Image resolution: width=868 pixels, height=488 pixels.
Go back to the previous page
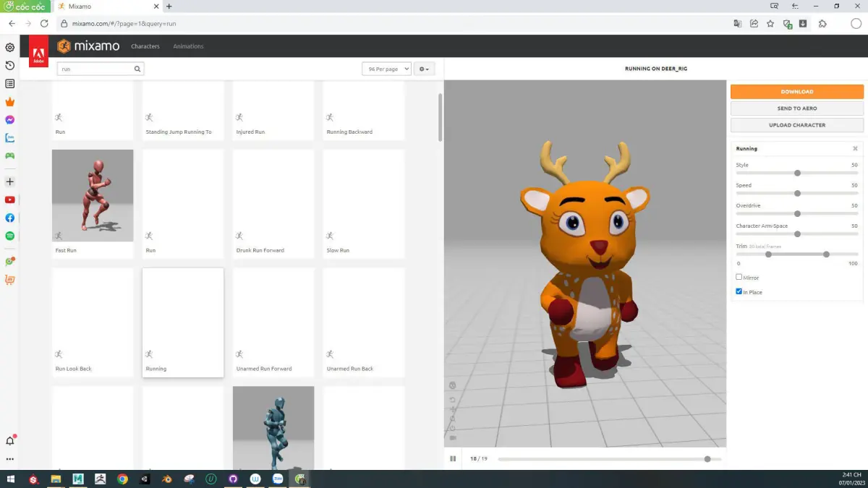12,23
